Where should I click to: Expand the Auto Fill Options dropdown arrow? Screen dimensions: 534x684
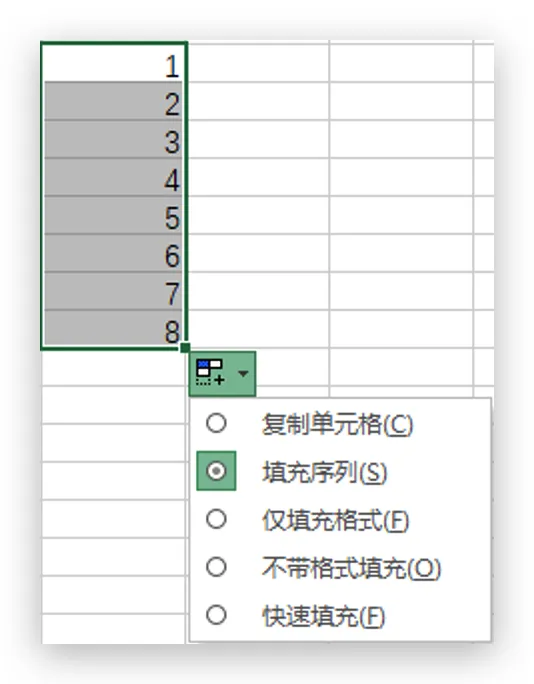pos(243,373)
